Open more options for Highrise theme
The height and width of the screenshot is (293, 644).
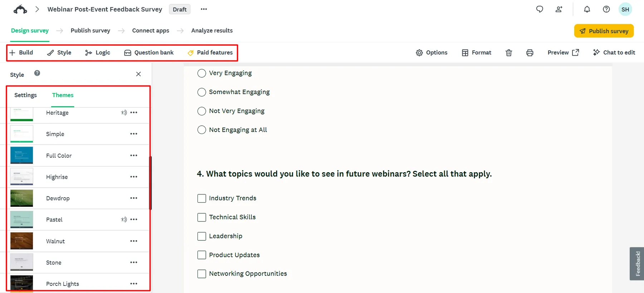[x=134, y=177]
